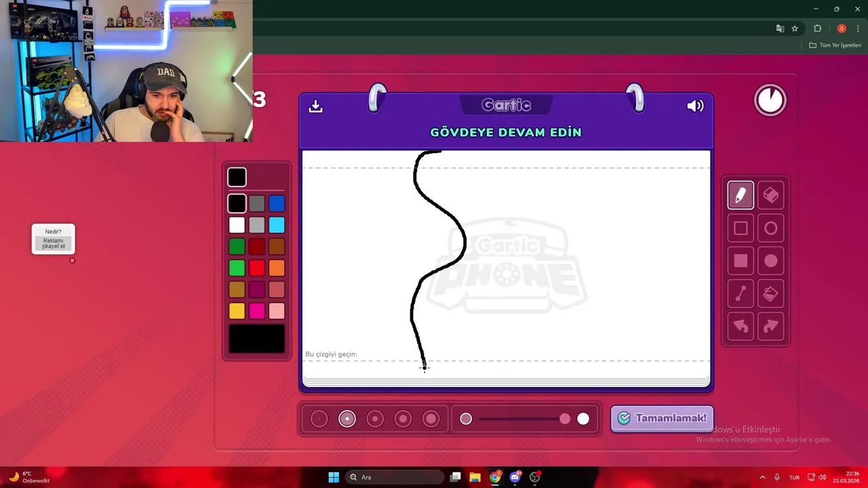
Task: Click the Tamamlamak! done button
Action: click(662, 418)
